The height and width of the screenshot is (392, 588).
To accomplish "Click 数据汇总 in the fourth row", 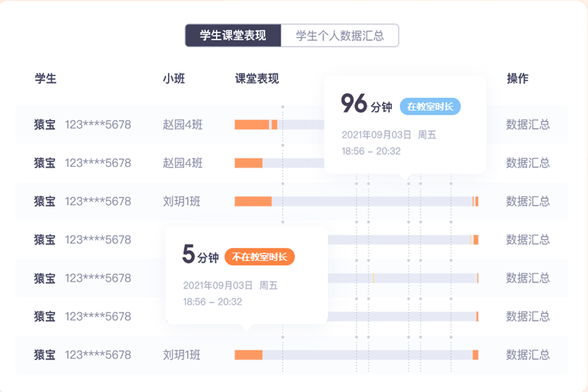I will tap(528, 240).
